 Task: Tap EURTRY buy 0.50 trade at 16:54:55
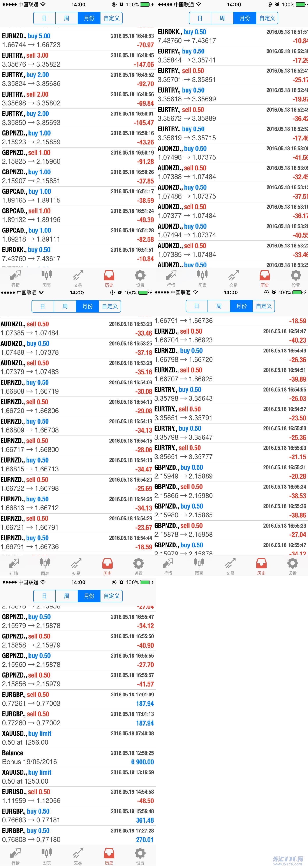[231, 394]
